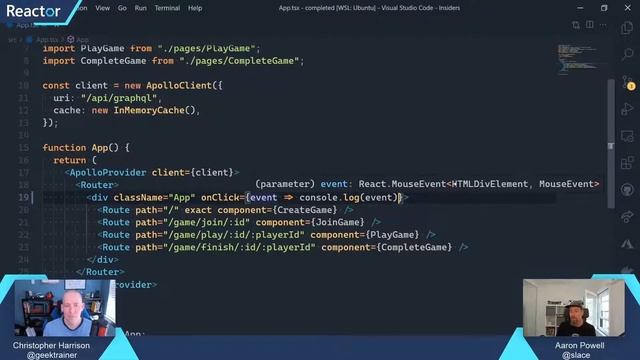Open the Terminal menu
Viewport: 640px width, 360px height.
tap(167, 8)
